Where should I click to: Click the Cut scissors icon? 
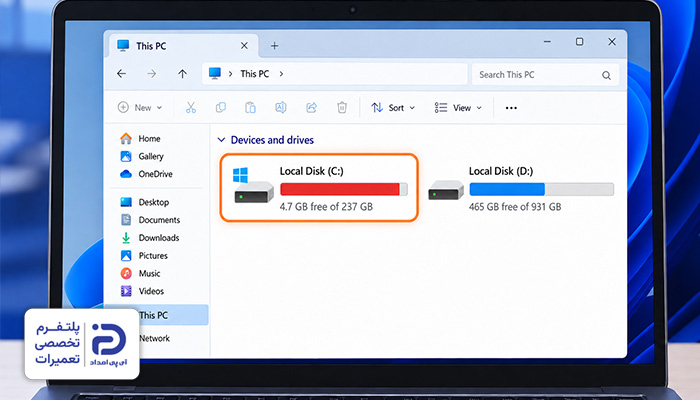(191, 108)
